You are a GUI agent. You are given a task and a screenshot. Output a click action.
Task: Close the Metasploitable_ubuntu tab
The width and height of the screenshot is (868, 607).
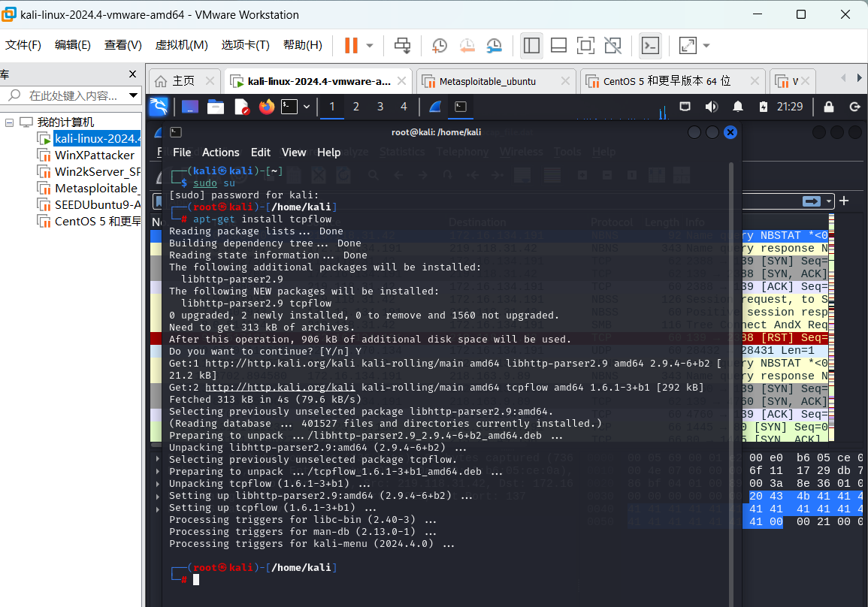point(565,81)
